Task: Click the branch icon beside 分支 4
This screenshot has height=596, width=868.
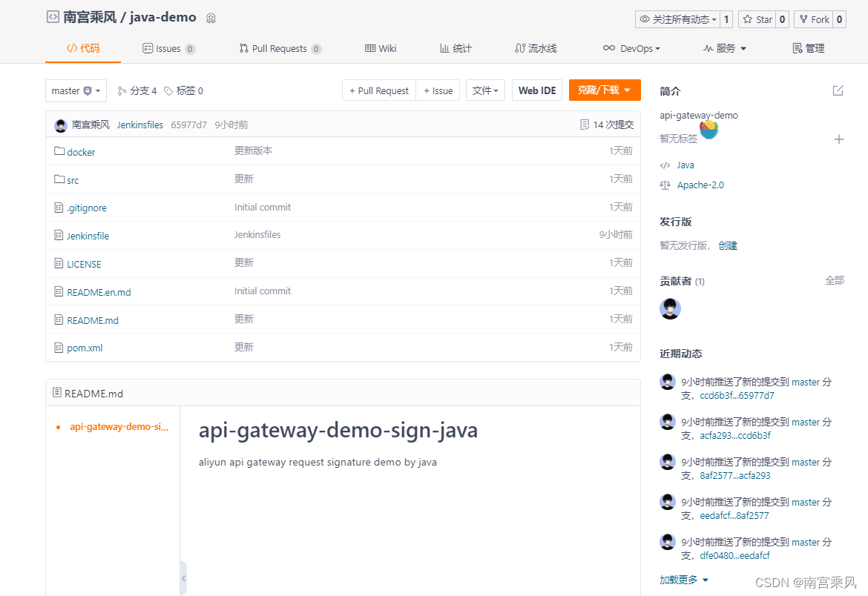Action: [x=122, y=90]
